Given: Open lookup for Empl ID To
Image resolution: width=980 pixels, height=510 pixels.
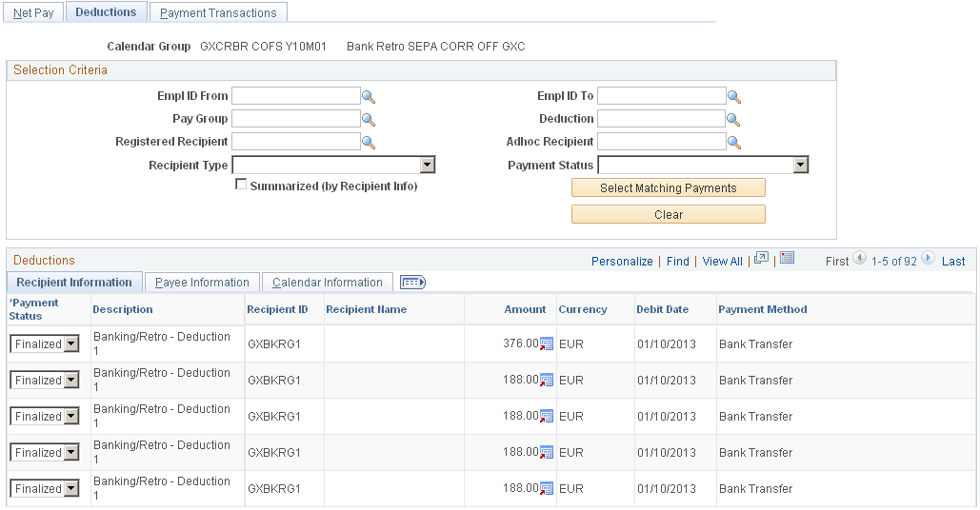Looking at the screenshot, I should coord(734,97).
